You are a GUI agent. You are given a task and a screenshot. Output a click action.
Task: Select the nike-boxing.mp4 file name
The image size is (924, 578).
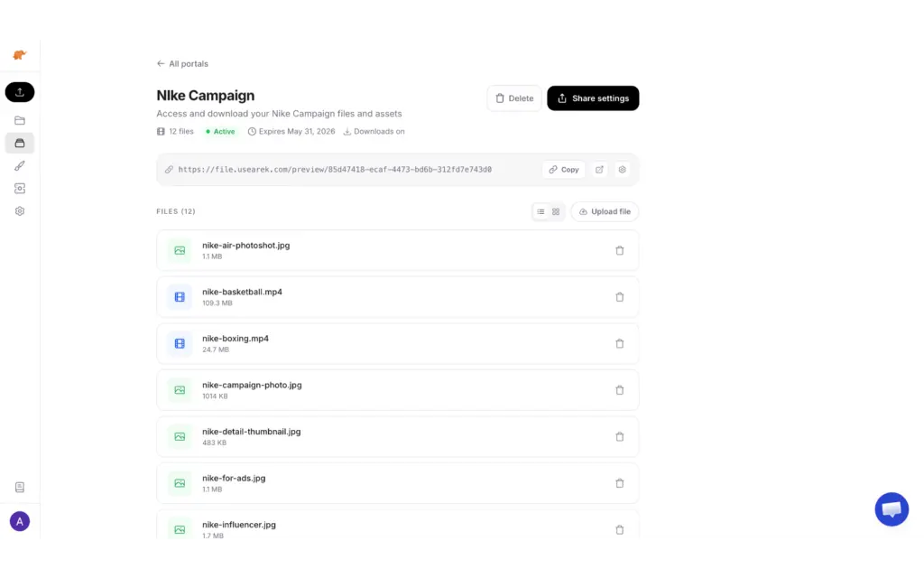(x=236, y=339)
